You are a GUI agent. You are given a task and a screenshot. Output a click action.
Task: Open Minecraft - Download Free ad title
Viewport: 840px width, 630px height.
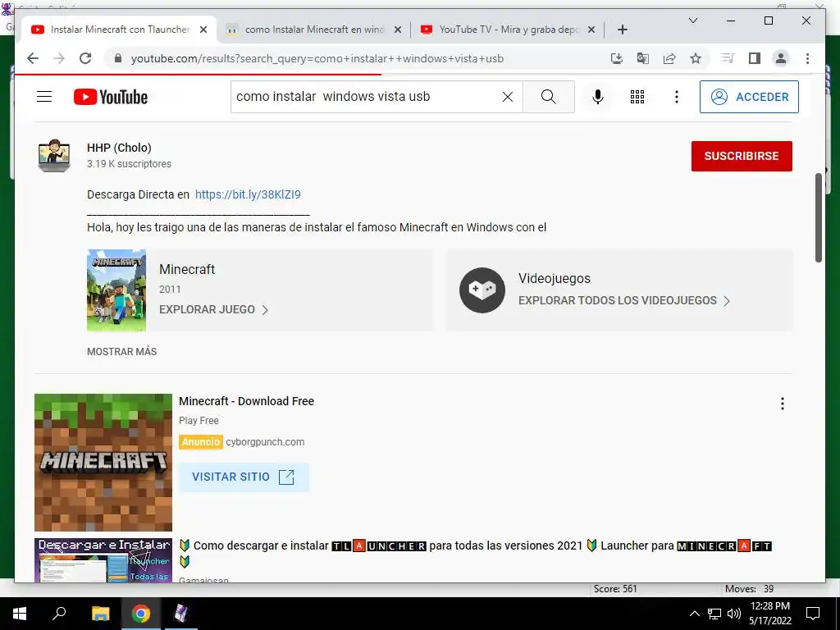[x=246, y=401]
